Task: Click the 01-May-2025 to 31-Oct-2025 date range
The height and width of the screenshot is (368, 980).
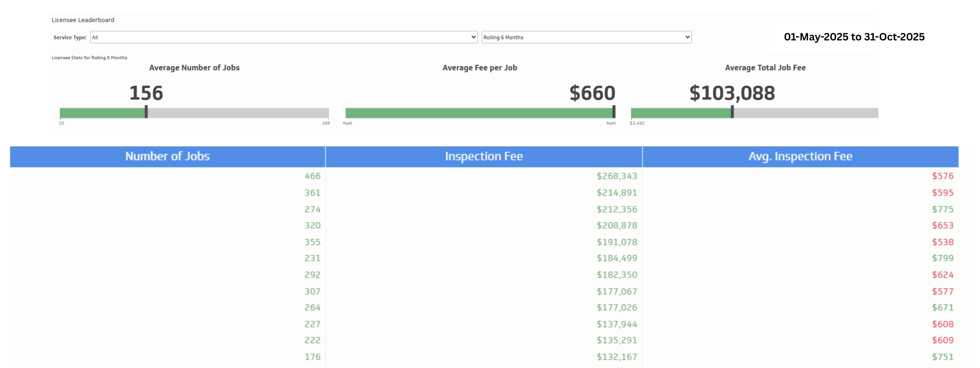Action: pos(854,37)
